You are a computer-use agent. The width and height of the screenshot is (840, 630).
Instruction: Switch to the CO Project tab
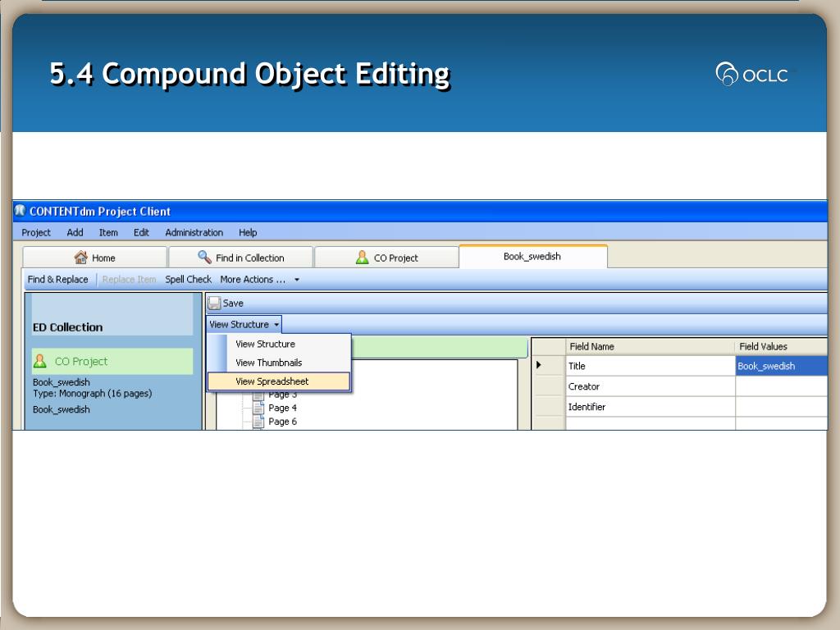[387, 258]
